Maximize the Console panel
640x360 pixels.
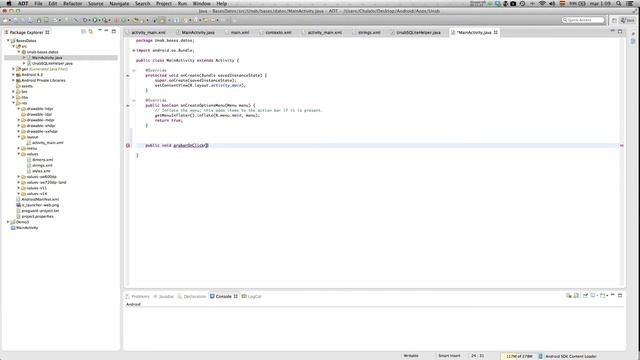pyautogui.click(x=620, y=295)
